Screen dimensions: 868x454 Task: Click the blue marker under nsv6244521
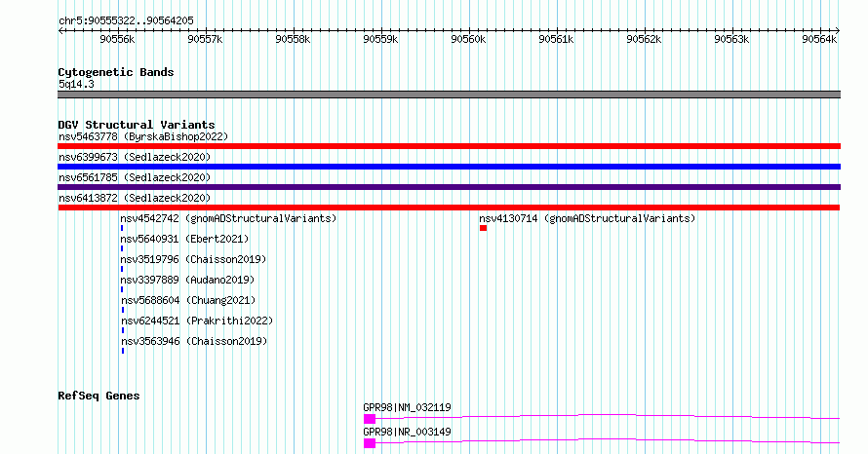[123, 330]
